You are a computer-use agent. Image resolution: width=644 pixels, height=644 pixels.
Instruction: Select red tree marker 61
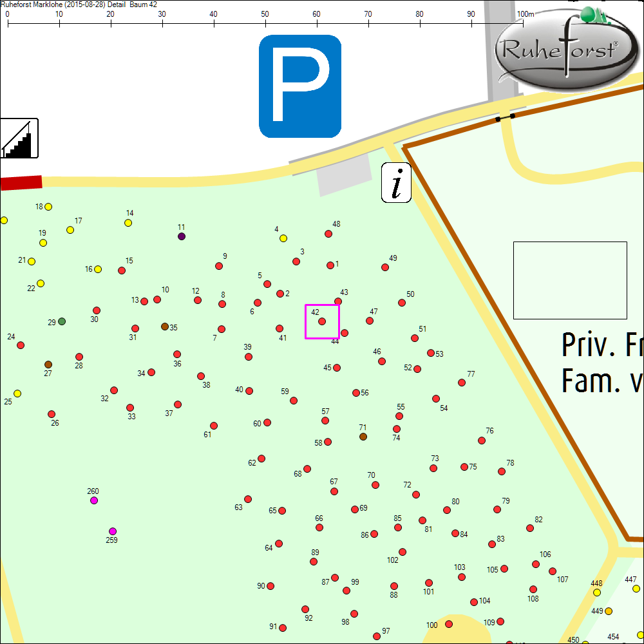(x=214, y=426)
